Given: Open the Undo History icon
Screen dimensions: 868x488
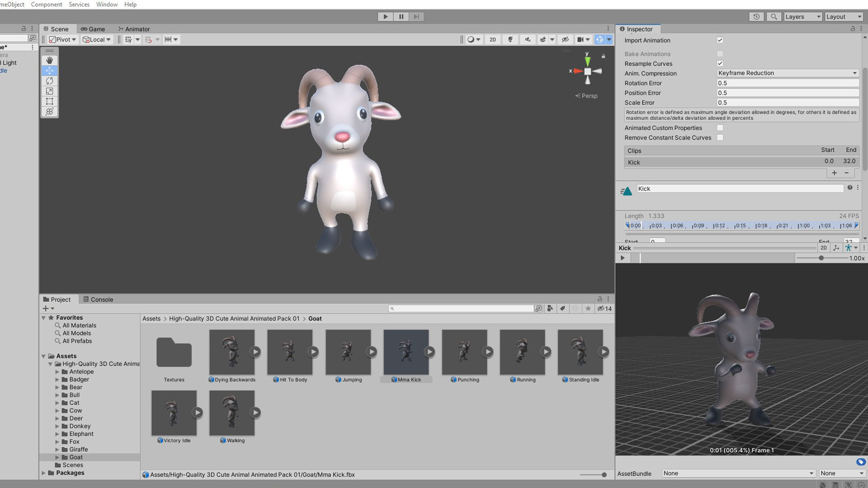Looking at the screenshot, I should click(x=756, y=17).
